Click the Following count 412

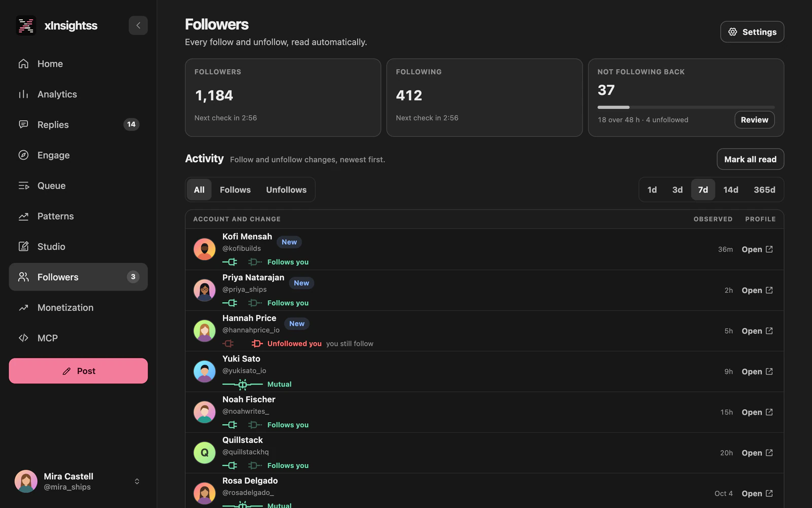(409, 96)
